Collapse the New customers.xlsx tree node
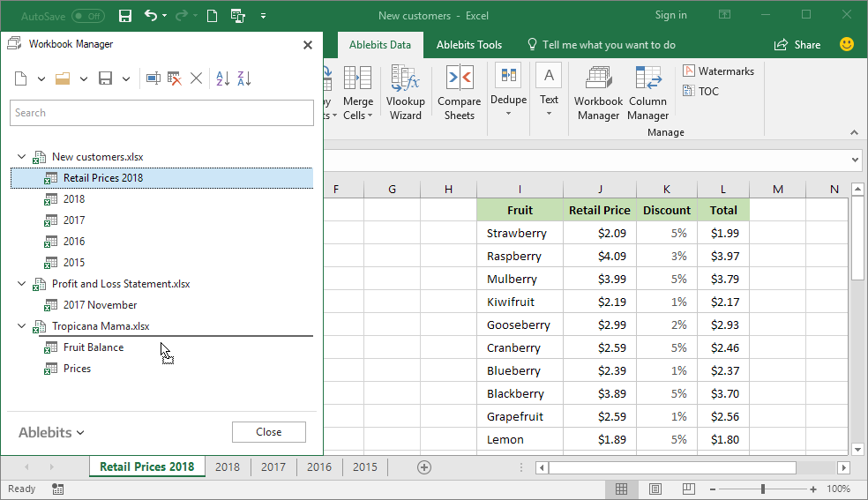 click(x=21, y=157)
